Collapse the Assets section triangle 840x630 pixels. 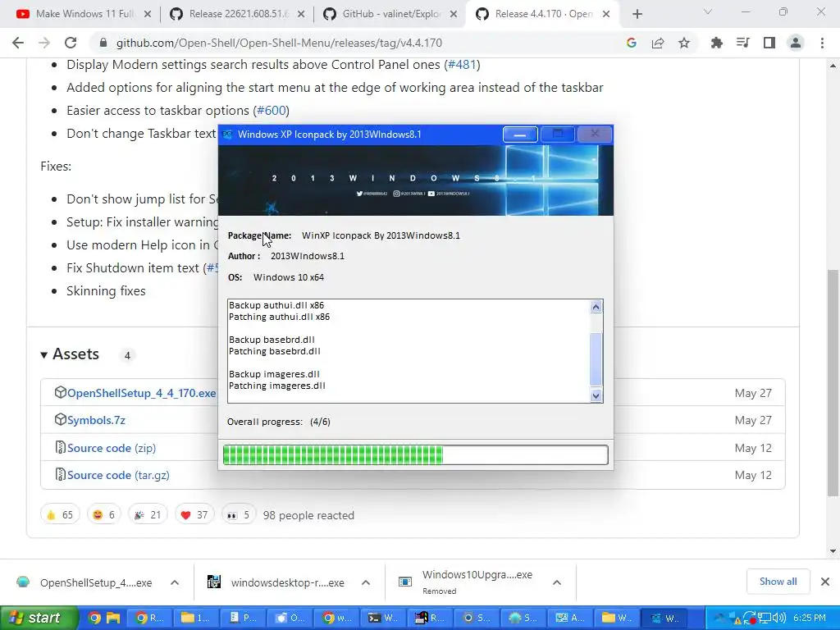44,354
